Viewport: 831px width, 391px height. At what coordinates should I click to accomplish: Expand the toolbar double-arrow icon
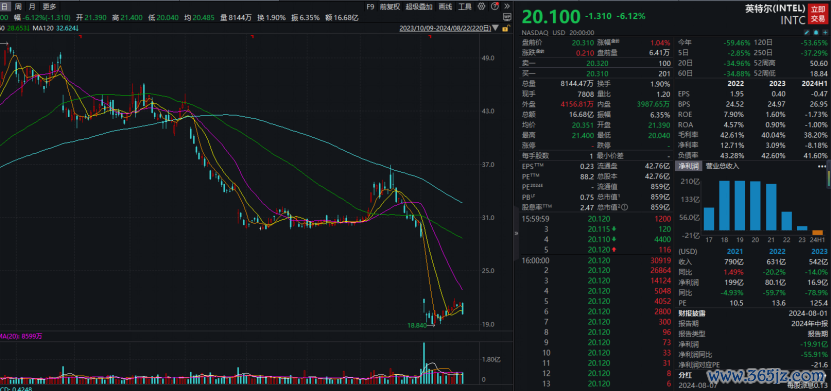[x=506, y=7]
